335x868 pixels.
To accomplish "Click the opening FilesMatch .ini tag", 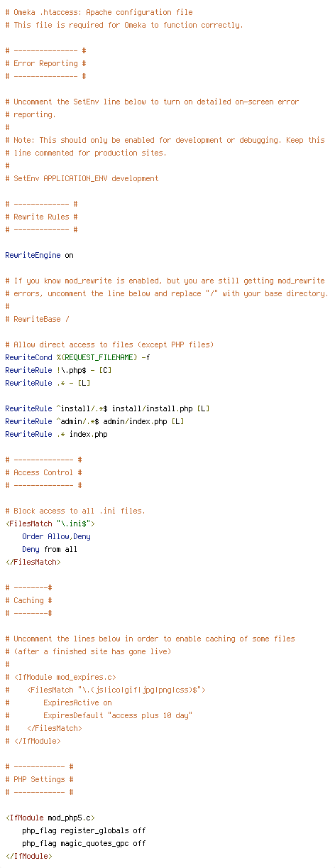I will 50,523.
